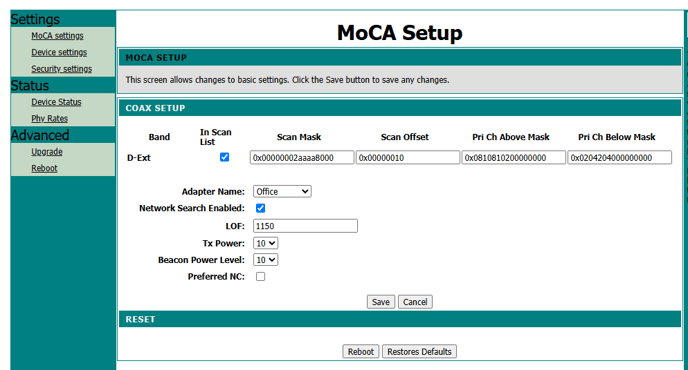Open the MoCA settings link
The width and height of the screenshot is (688, 370).
coord(57,36)
